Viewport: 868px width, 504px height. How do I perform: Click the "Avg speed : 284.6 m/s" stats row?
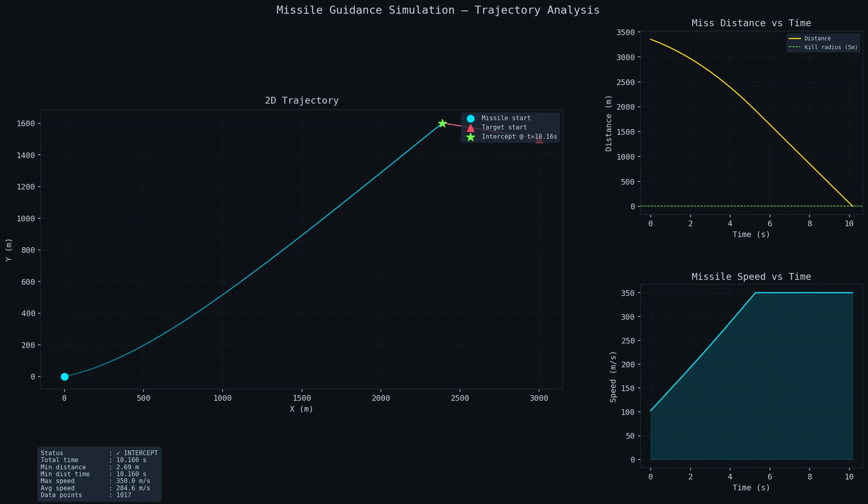[95, 488]
